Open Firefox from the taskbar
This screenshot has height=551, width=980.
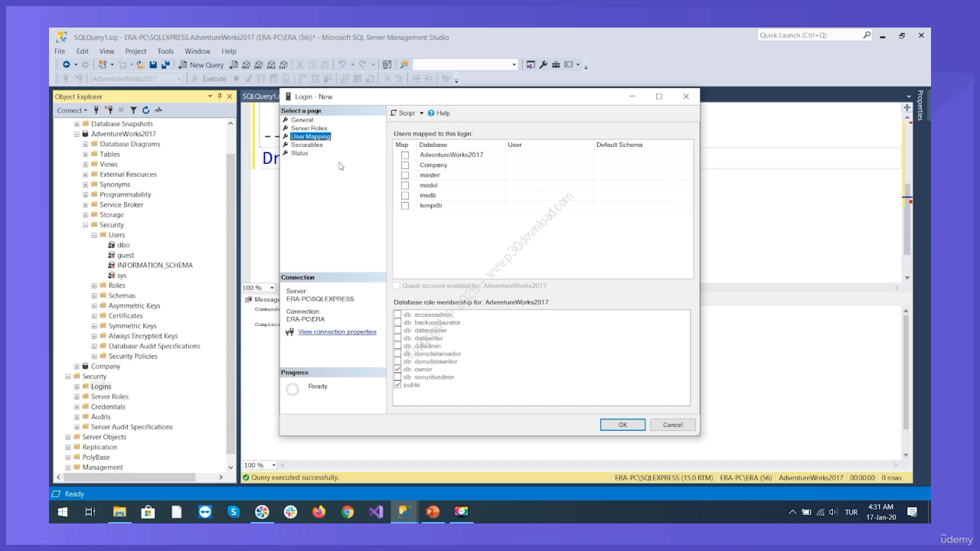point(318,512)
